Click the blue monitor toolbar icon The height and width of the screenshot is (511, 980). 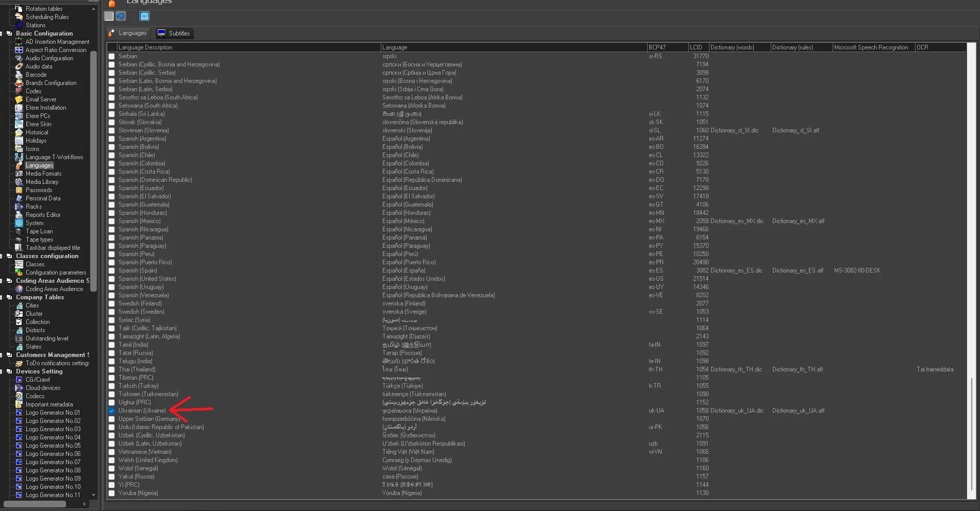click(x=144, y=16)
